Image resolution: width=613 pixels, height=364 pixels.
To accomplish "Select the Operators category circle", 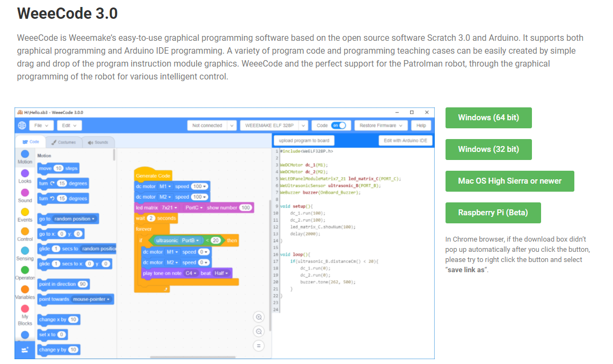I will [25, 270].
